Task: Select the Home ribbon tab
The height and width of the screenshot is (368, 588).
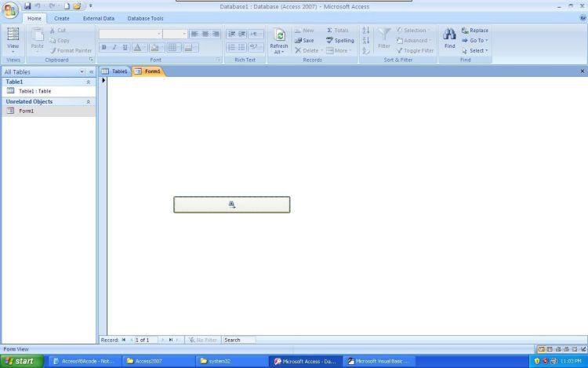Action: [34, 18]
